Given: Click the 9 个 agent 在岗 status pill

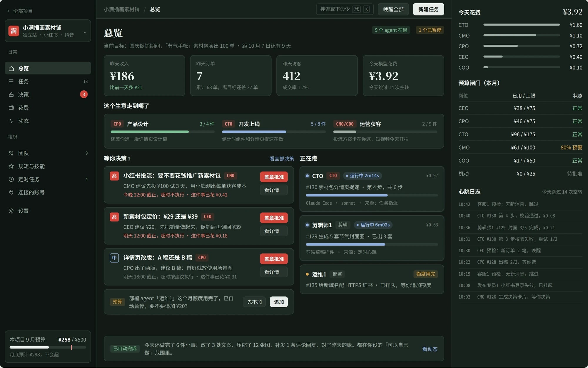Looking at the screenshot, I should (391, 30).
